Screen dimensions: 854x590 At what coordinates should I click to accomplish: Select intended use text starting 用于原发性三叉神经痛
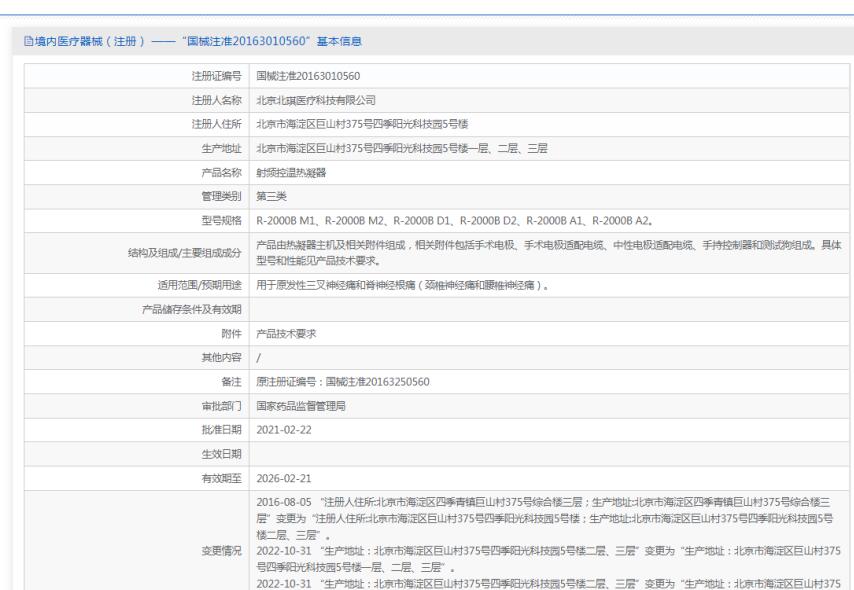click(x=402, y=285)
